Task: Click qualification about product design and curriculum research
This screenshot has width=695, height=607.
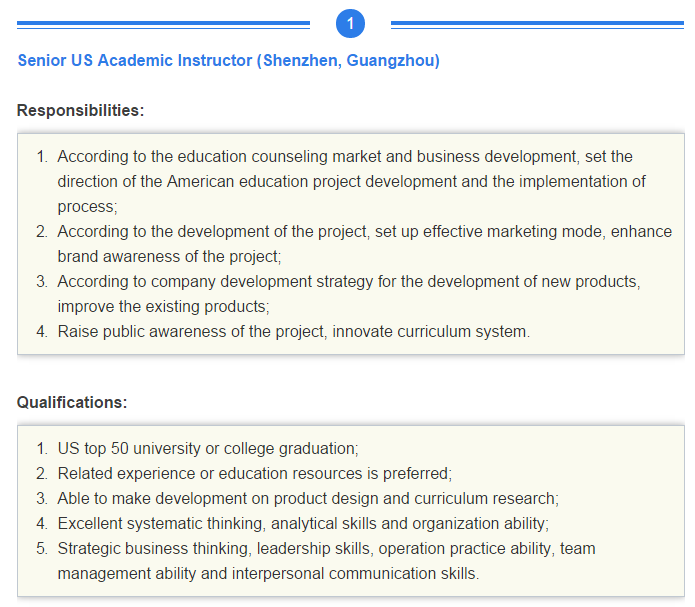Action: pyautogui.click(x=307, y=499)
